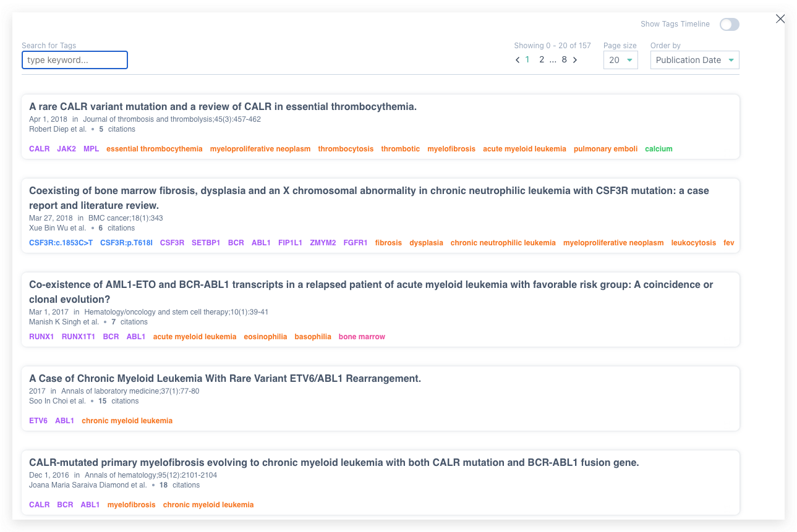797x532 pixels.
Task: Enable the Show Tags Timeline switch
Action: point(729,24)
